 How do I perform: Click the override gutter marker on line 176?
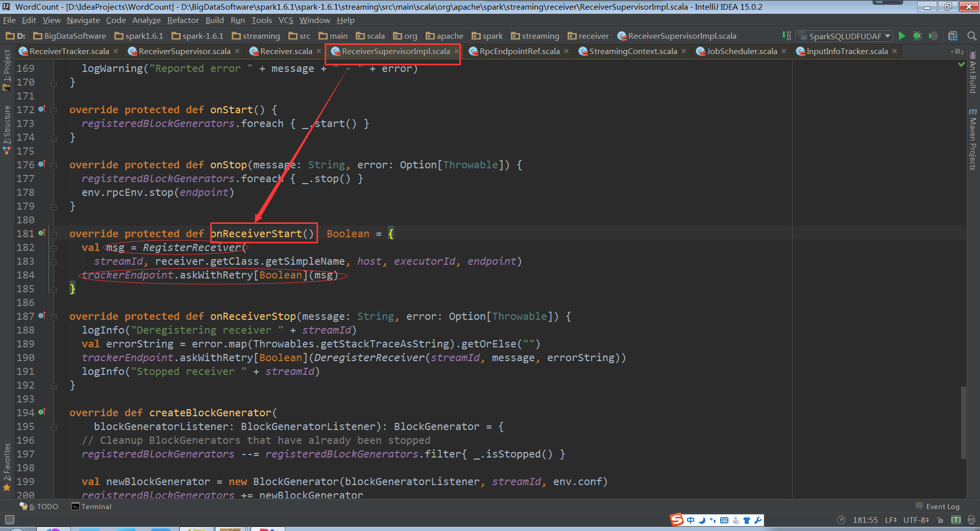42,164
